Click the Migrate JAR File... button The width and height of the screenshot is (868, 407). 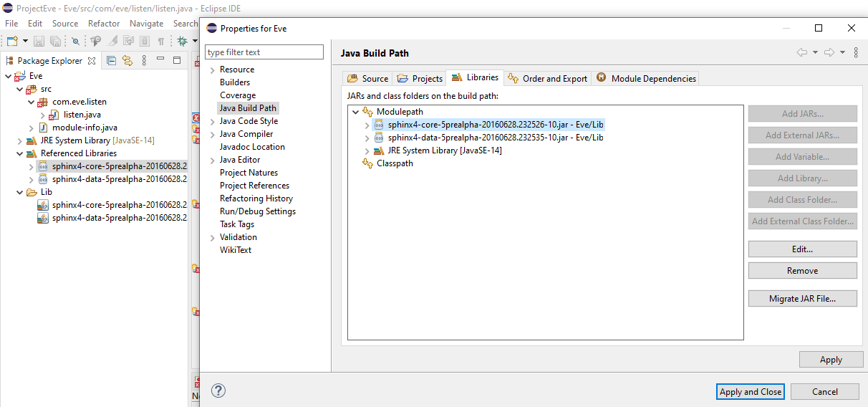pos(802,299)
